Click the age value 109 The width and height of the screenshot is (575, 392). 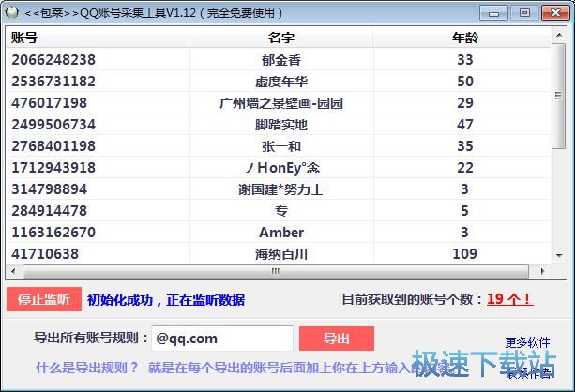tap(464, 254)
